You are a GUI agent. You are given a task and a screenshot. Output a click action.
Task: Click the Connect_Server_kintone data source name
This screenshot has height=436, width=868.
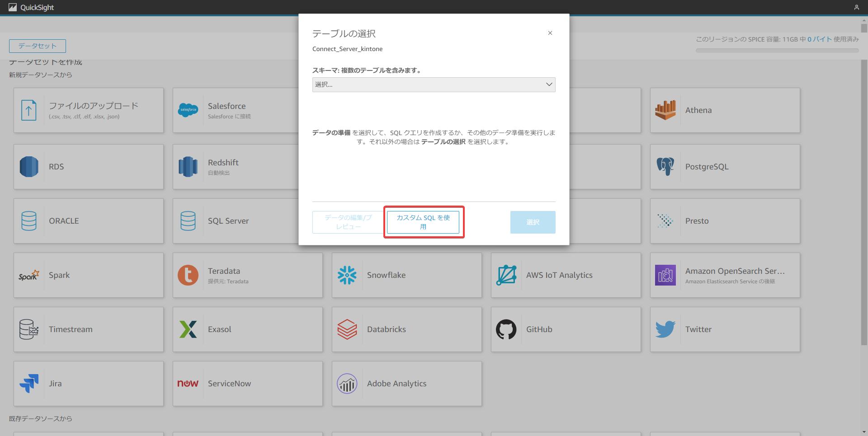[347, 49]
